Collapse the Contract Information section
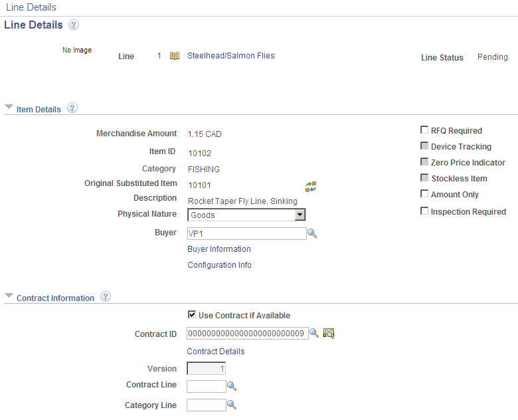The image size is (518, 420). coord(9,295)
